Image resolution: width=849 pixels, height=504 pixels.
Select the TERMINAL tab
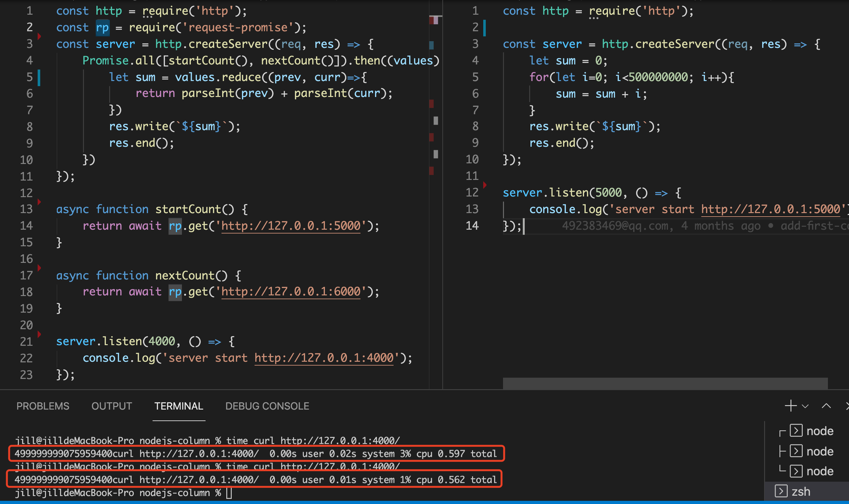coord(179,406)
